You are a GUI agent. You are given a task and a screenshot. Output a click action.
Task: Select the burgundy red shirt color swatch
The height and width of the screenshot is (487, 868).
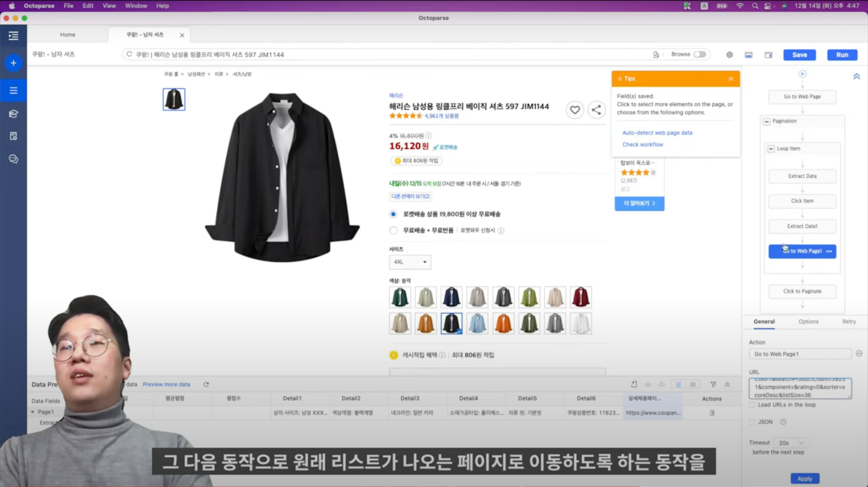tap(581, 297)
